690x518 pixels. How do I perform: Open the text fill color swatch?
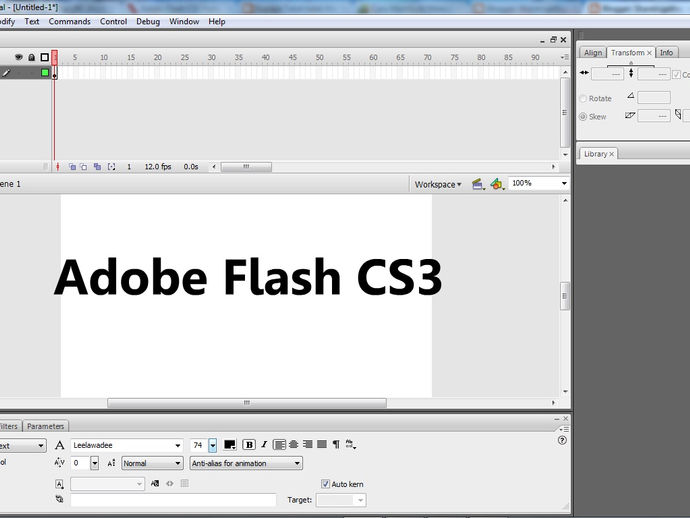tap(230, 445)
